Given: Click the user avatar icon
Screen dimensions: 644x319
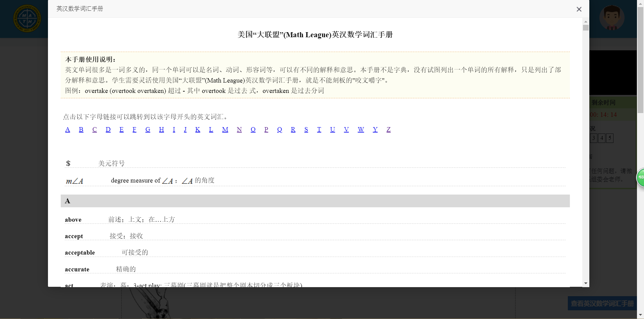Looking at the screenshot, I should click(611, 17).
